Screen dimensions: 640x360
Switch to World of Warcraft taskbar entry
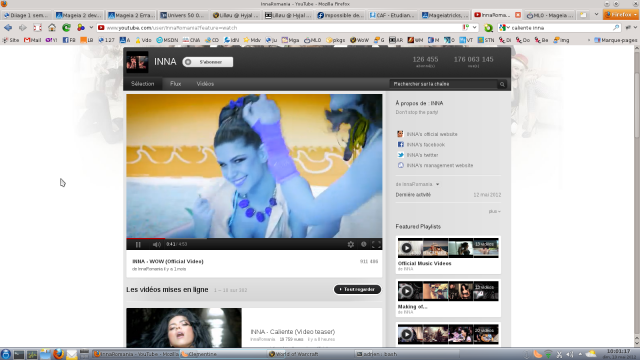[310, 354]
